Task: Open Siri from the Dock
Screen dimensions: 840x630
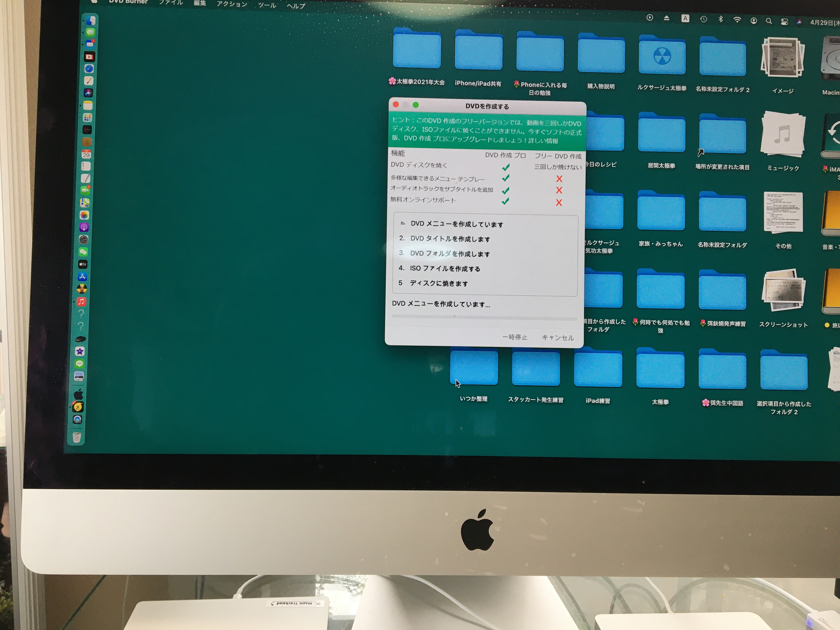Action: (88, 93)
